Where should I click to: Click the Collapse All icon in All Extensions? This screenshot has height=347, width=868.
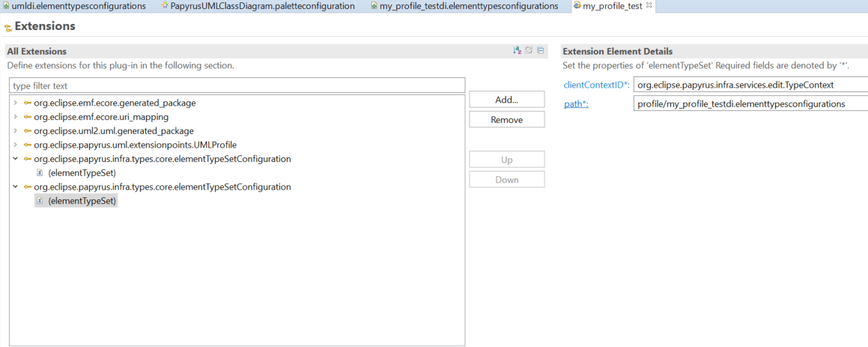541,50
